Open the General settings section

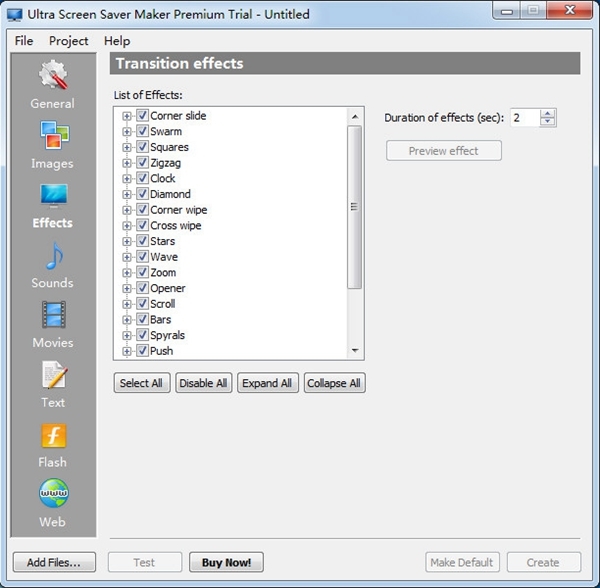coord(53,84)
